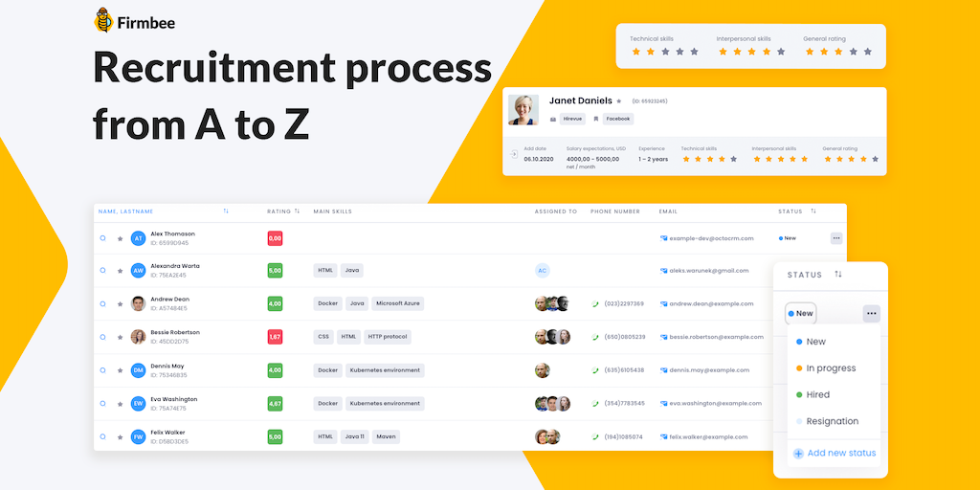980x490 pixels.
Task: Star Andrew Dean as a favorite
Action: (120, 304)
